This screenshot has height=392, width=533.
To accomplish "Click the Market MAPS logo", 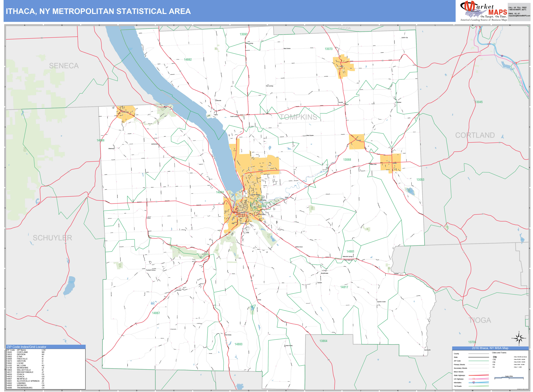I will tap(483, 11).
